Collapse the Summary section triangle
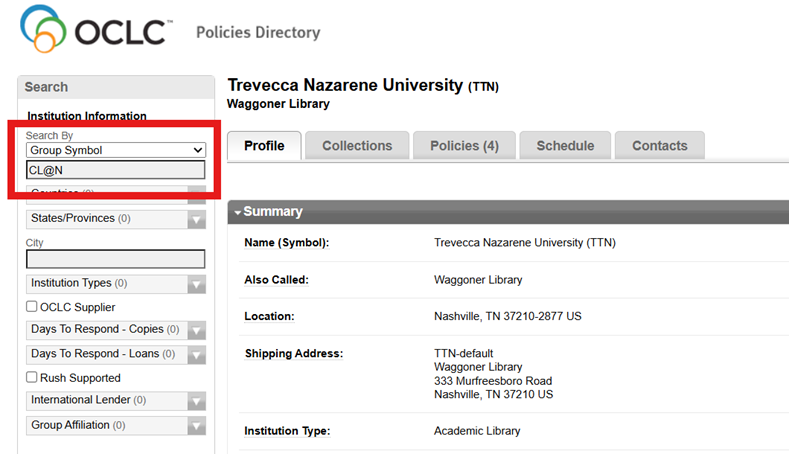Viewport: 789px width, 454px height. [236, 212]
